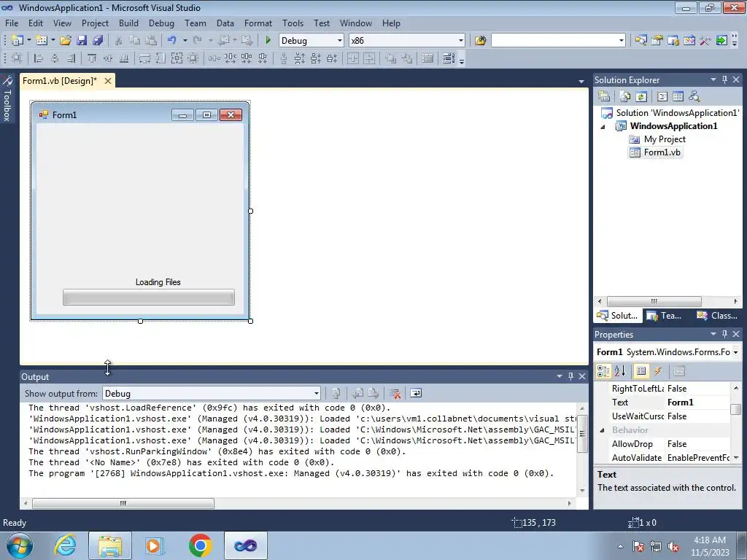Open the Toolbox side panel
Screen dimensions: 747x560
[x=7, y=98]
